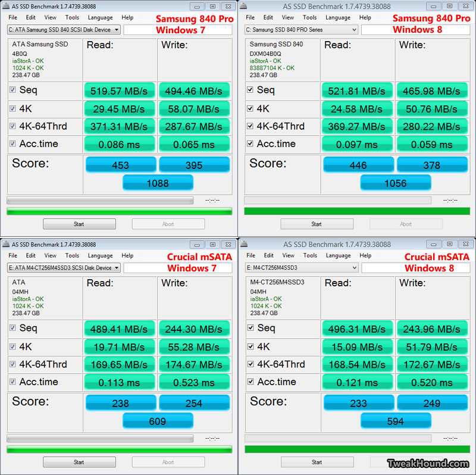Click the total score 1056
Screen dimensions: 476x475
[396, 183]
